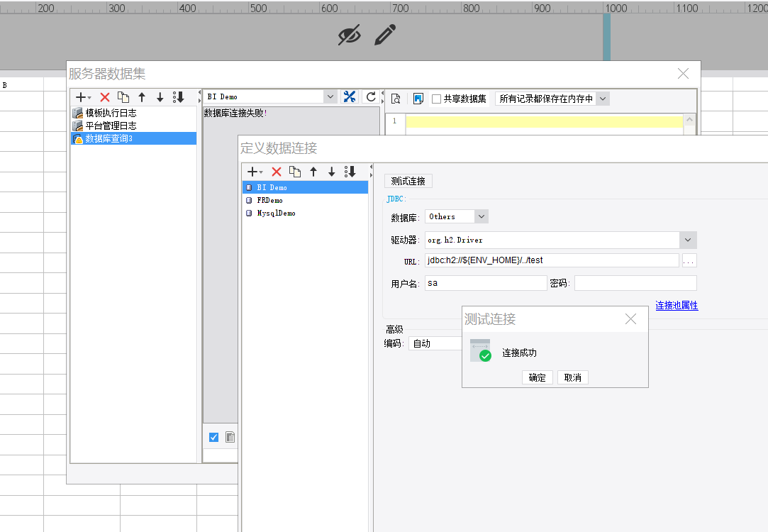The height and width of the screenshot is (532, 768).
Task: Move the selected server dataset down
Action: pos(160,97)
